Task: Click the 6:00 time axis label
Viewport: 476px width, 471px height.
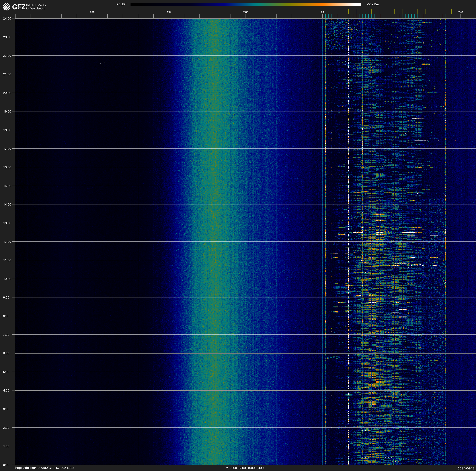Action: 6,353
